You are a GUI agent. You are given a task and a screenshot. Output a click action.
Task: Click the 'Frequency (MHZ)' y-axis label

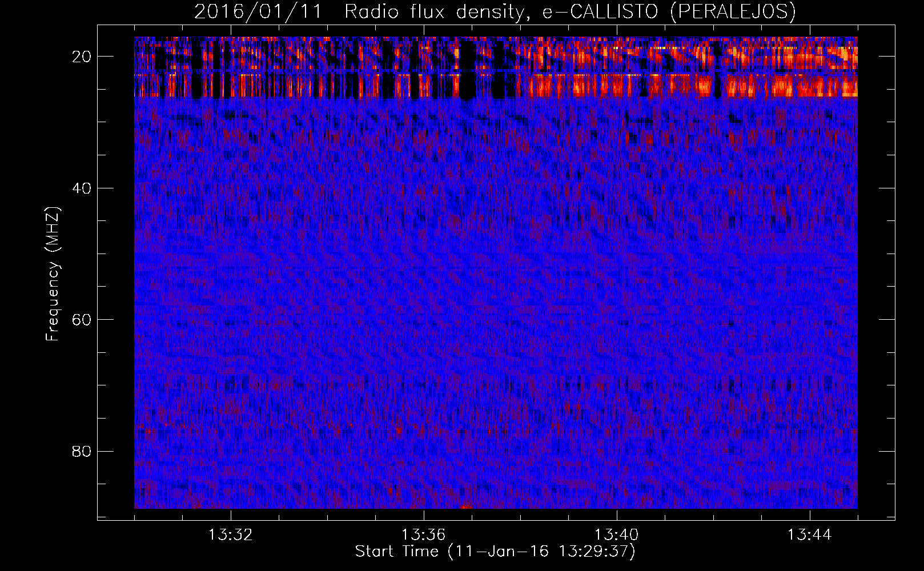53,274
